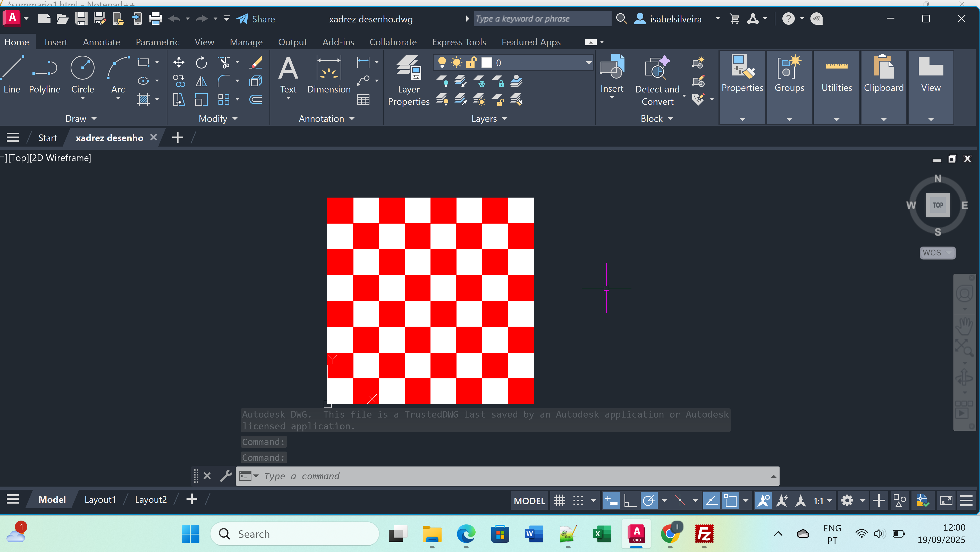980x552 pixels.
Task: Click the white layer color swatch
Action: pos(487,62)
